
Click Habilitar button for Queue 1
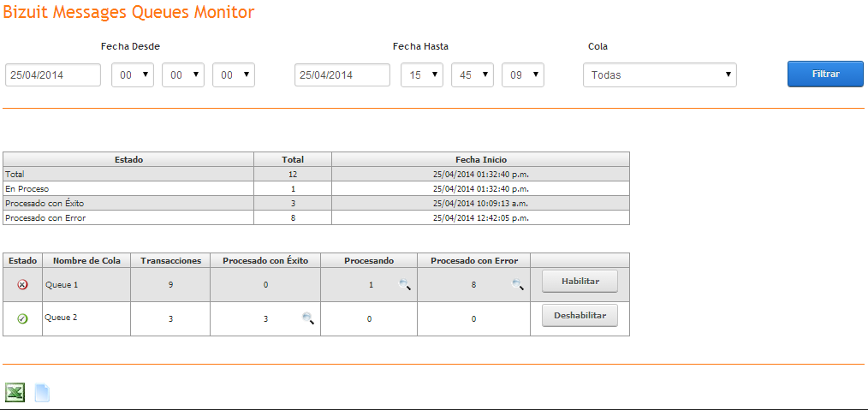point(580,282)
